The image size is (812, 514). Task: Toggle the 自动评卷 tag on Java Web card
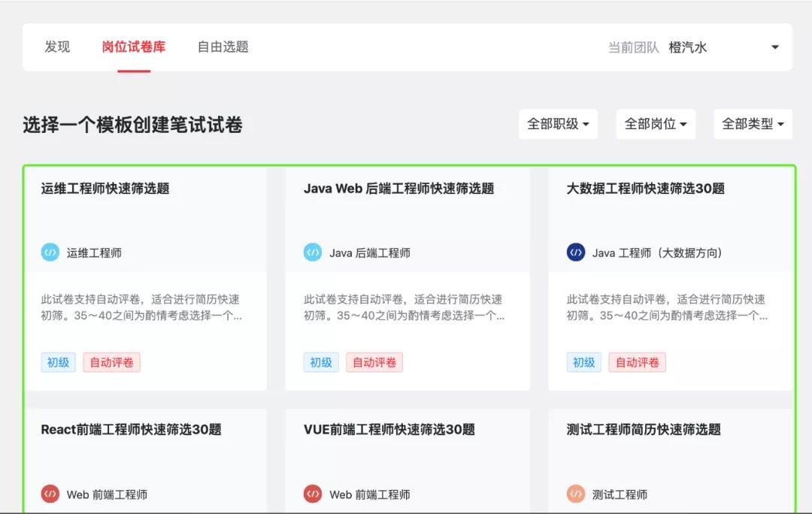point(374,361)
